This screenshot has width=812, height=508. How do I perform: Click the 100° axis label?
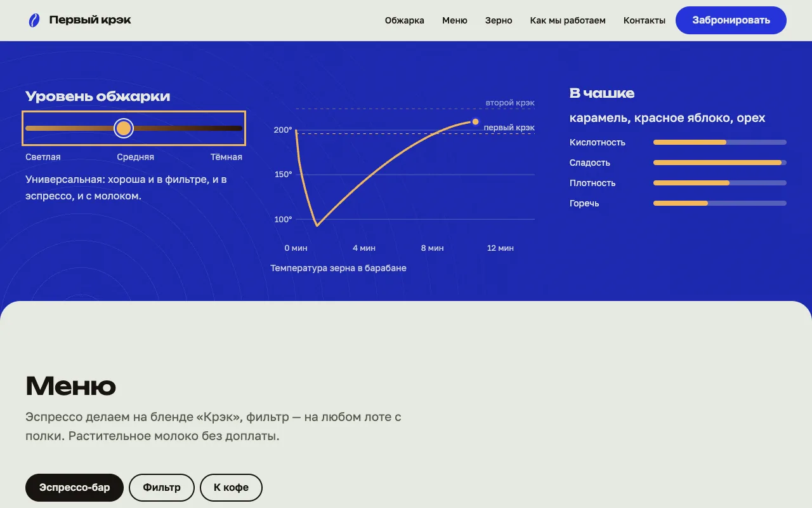click(283, 220)
